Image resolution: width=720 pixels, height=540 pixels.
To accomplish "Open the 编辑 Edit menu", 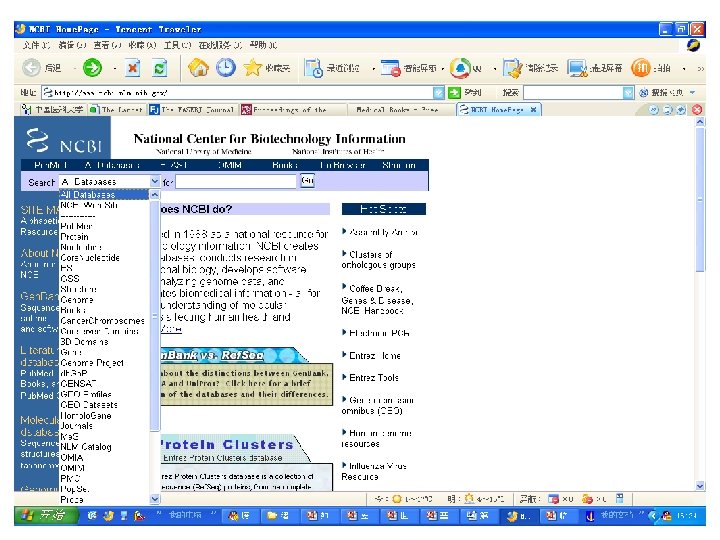I will pyautogui.click(x=72, y=45).
